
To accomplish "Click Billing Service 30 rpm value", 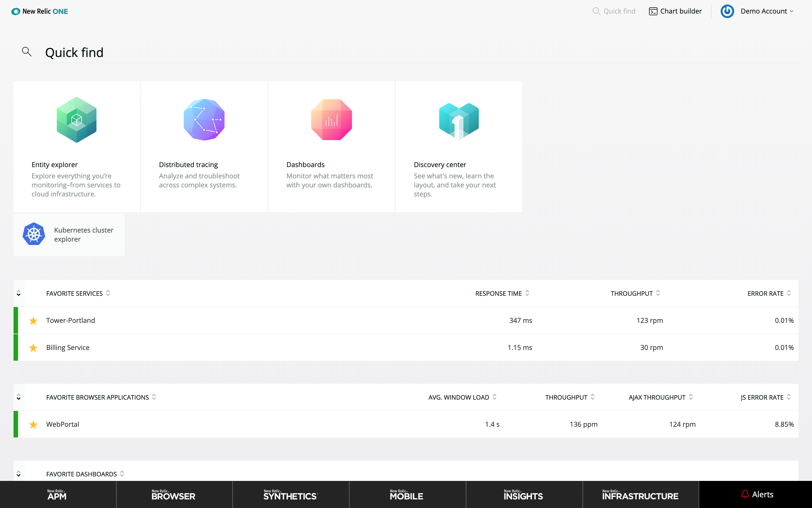I will pyautogui.click(x=651, y=348).
